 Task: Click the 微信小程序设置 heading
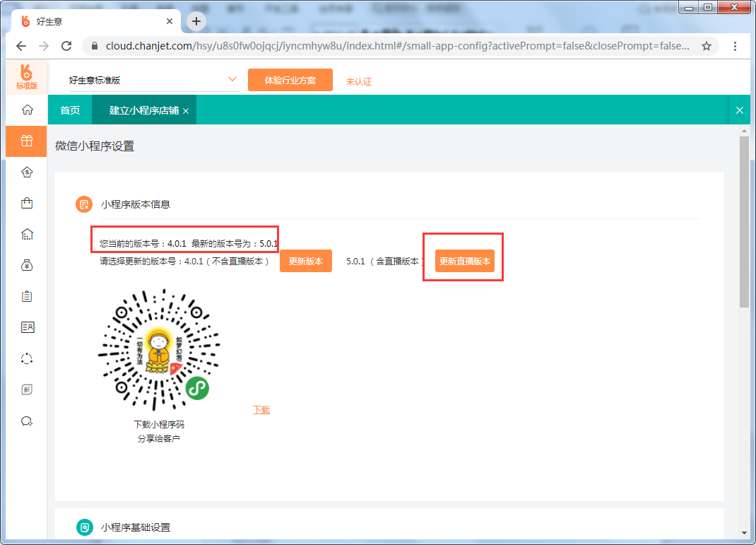[95, 146]
